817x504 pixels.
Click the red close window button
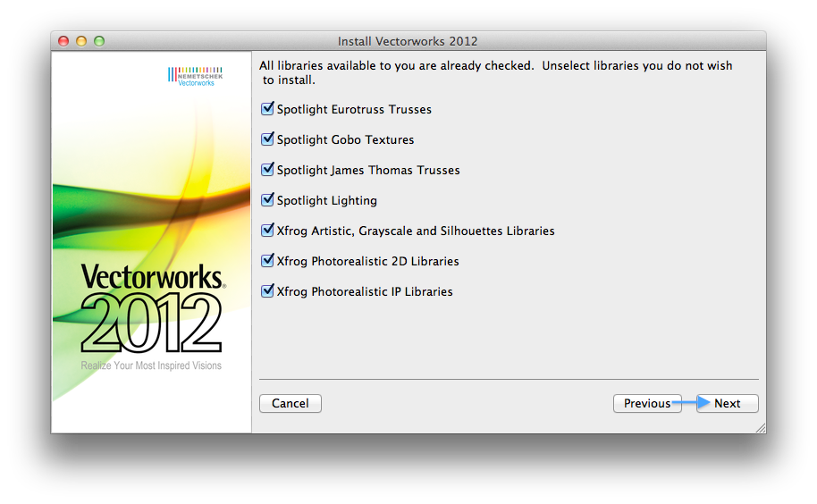63,41
